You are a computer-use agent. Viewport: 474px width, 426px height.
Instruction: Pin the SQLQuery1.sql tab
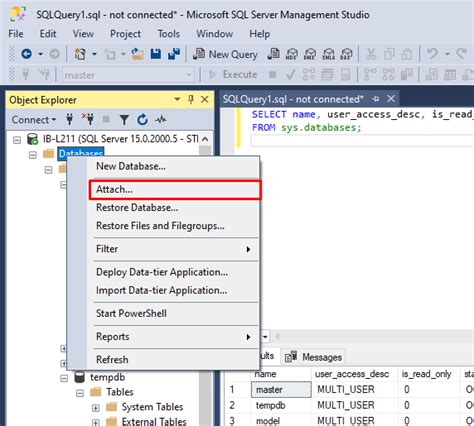point(376,99)
